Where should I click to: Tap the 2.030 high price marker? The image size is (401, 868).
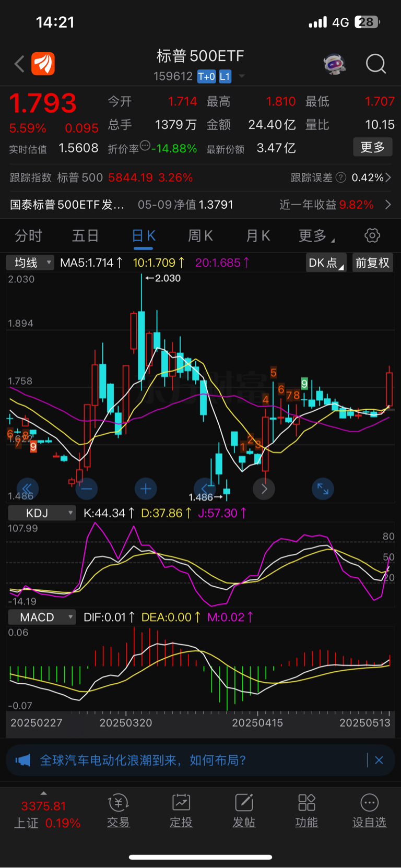pos(163,278)
